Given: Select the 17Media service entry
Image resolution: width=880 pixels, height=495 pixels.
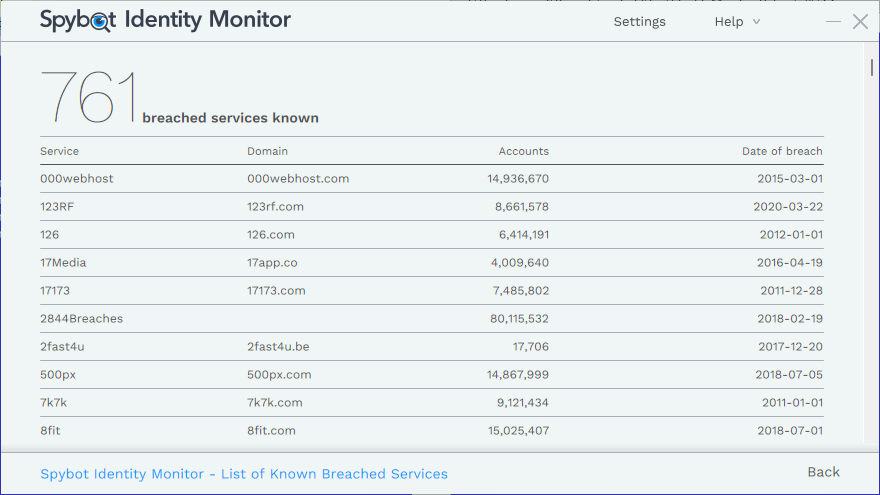Looking at the screenshot, I should (x=63, y=263).
